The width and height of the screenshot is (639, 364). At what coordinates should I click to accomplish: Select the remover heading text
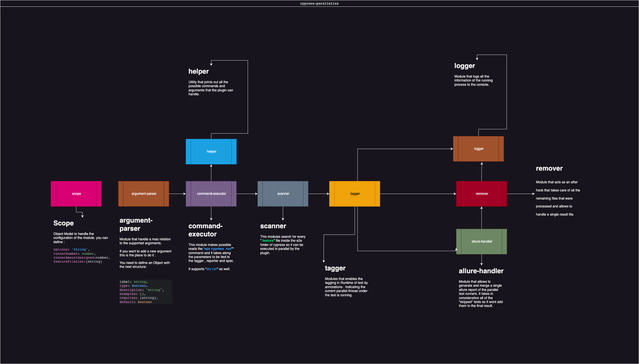549,169
